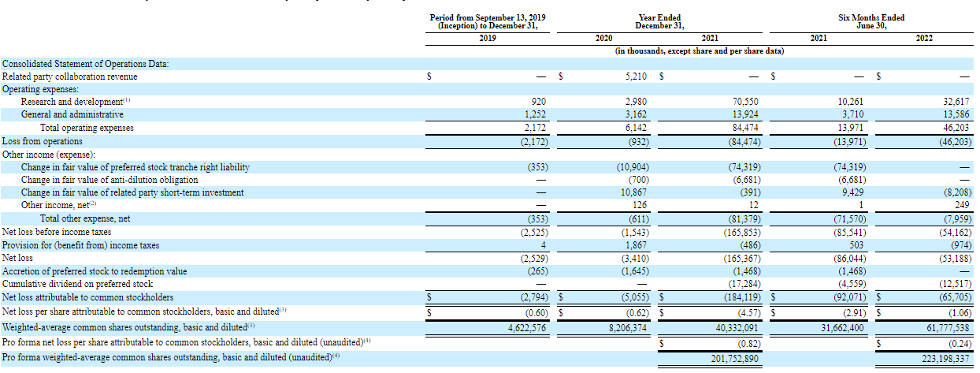
Task: Select general and administrative value 13,924
Action: 747,114
